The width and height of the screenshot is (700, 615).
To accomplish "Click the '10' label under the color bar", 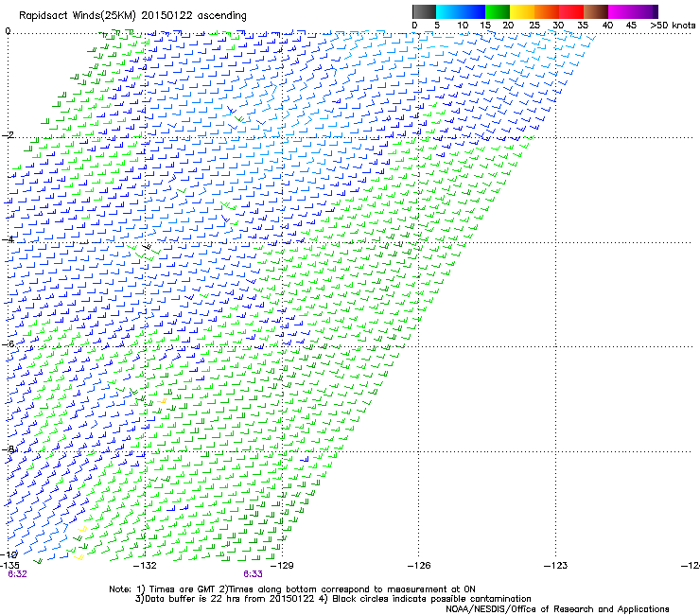I will coord(463,26).
